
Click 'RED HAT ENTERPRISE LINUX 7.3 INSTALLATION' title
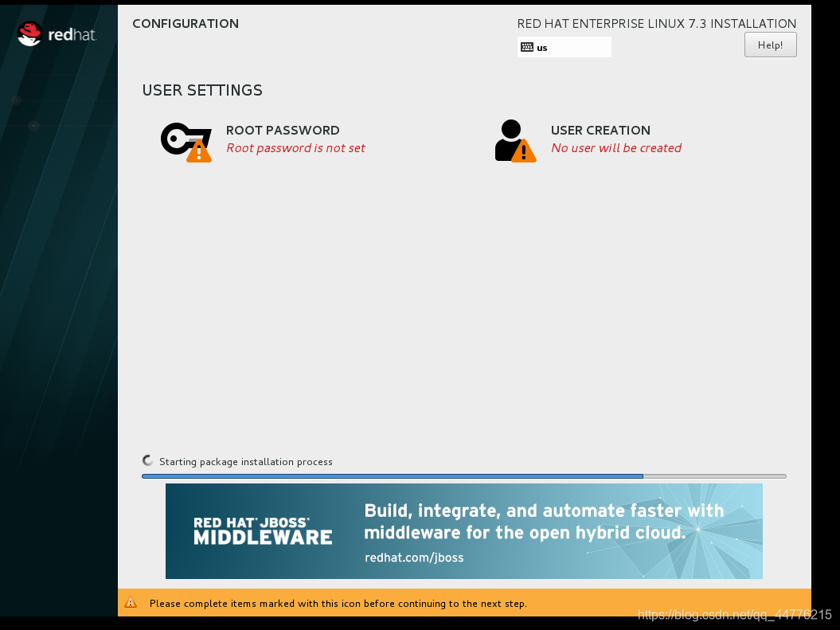(x=657, y=24)
